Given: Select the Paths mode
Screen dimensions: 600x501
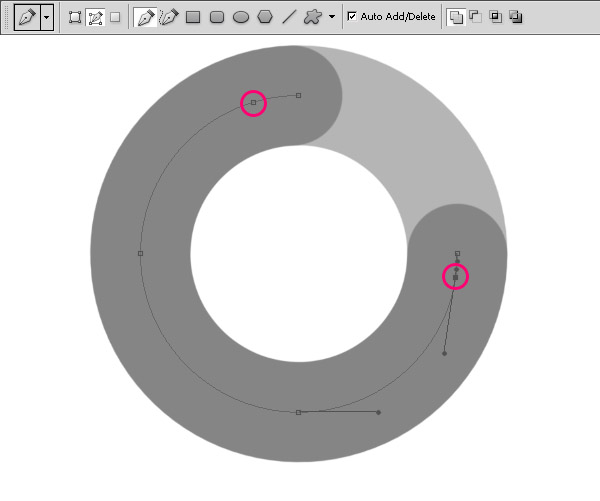Looking at the screenshot, I should pyautogui.click(x=95, y=17).
